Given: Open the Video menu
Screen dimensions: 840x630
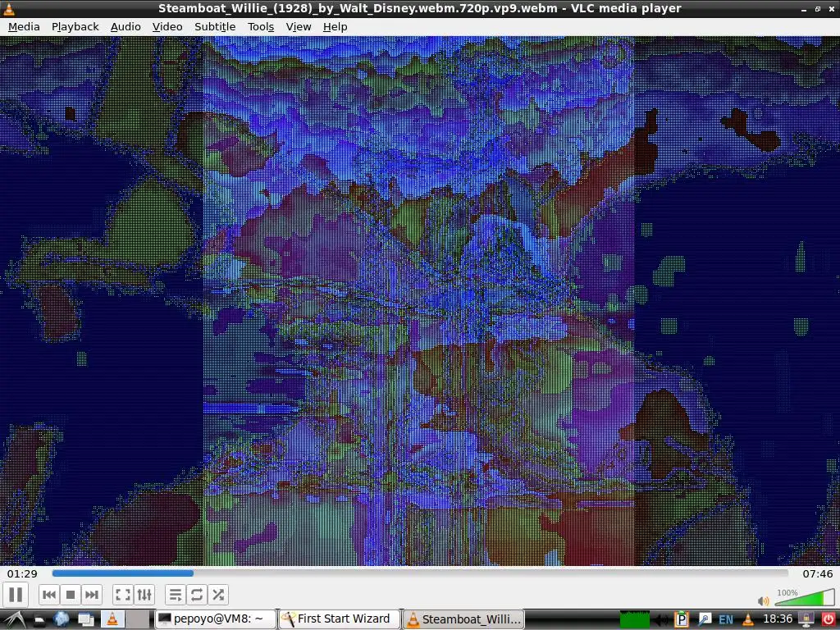Looking at the screenshot, I should [x=167, y=27].
